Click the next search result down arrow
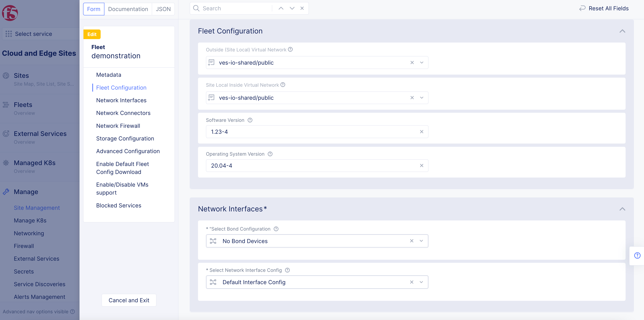Image resolution: width=644 pixels, height=320 pixels. [x=292, y=8]
